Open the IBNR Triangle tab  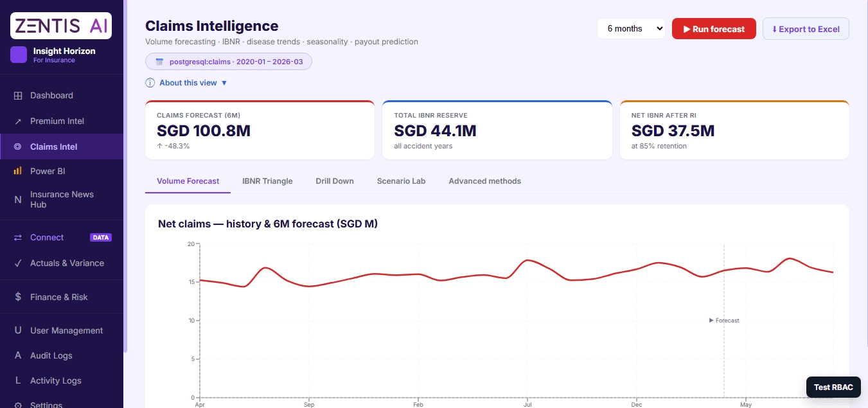click(267, 181)
